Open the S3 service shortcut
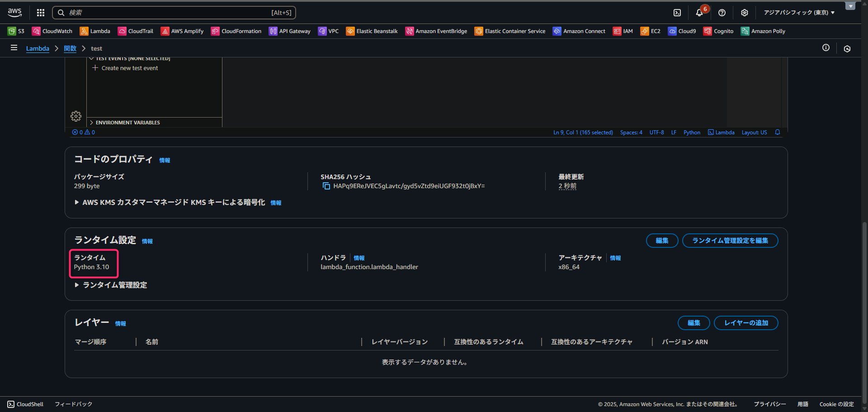The height and width of the screenshot is (412, 868). point(16,31)
